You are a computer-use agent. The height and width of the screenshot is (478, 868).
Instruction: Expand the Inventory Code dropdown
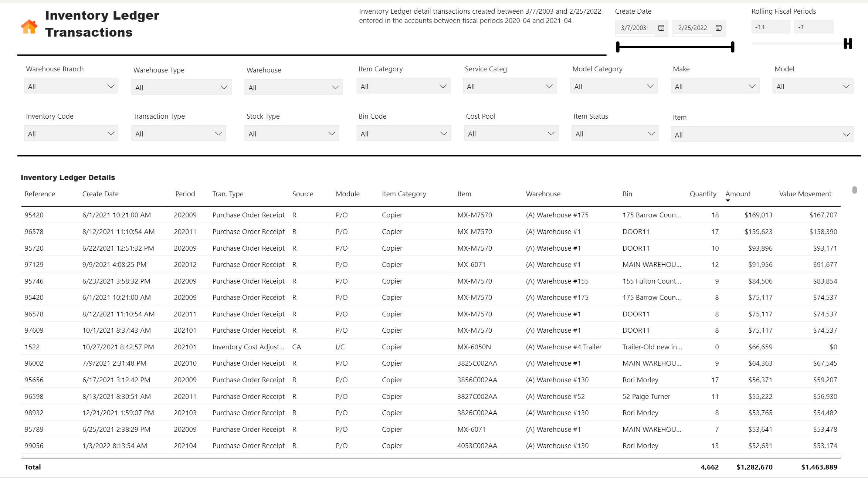click(x=71, y=133)
